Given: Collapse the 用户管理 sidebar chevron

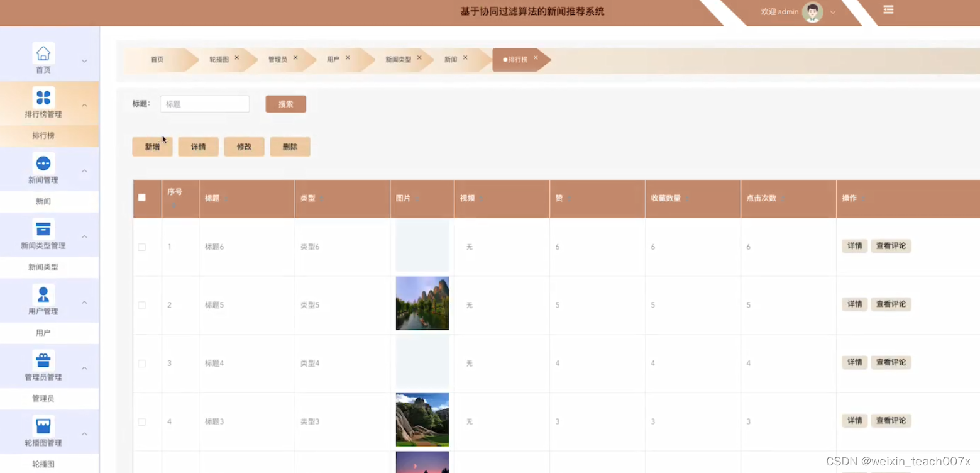Looking at the screenshot, I should tap(84, 303).
